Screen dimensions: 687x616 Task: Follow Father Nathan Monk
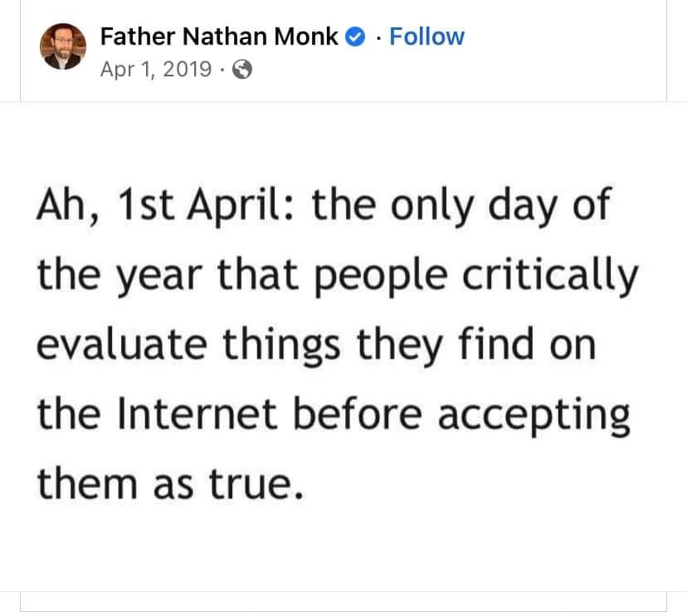pos(426,37)
